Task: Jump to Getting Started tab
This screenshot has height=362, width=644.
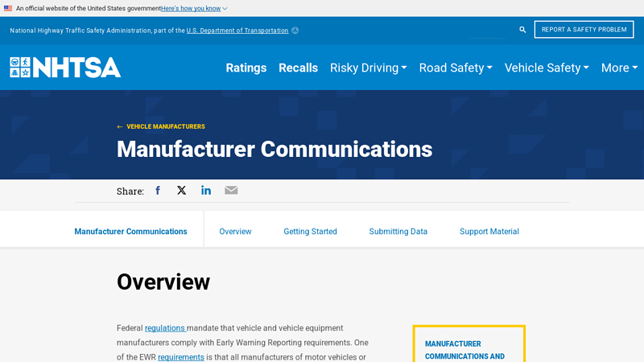Action: click(310, 232)
